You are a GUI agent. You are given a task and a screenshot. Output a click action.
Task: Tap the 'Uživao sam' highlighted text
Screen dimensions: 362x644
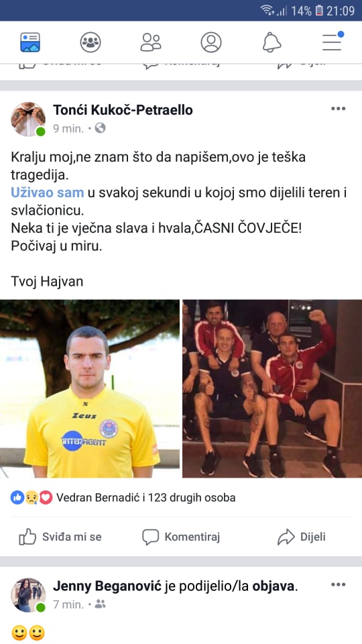click(x=47, y=193)
